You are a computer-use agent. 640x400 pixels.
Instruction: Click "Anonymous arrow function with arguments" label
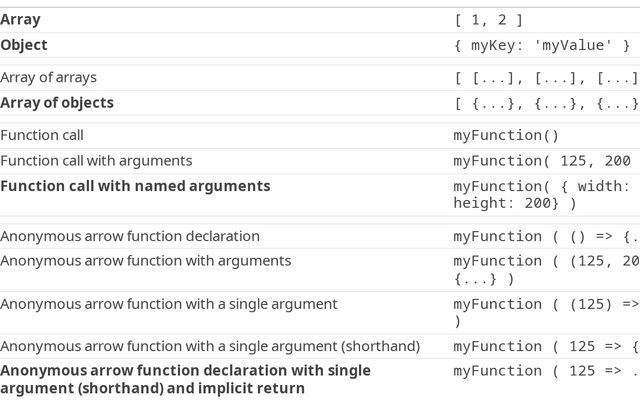pyautogui.click(x=146, y=261)
